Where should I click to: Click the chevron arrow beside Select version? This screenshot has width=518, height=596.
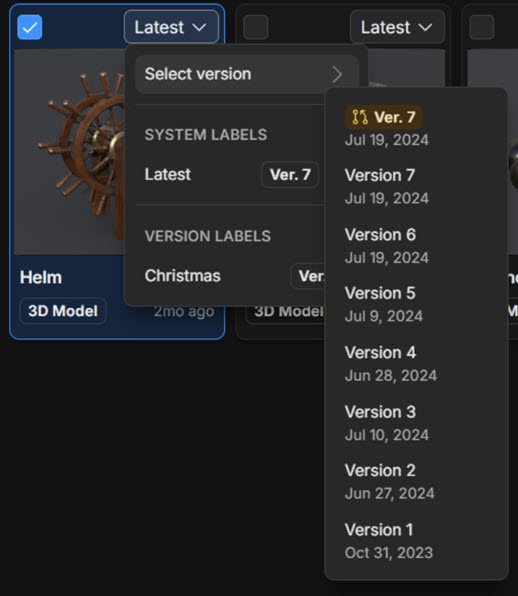pyautogui.click(x=337, y=74)
